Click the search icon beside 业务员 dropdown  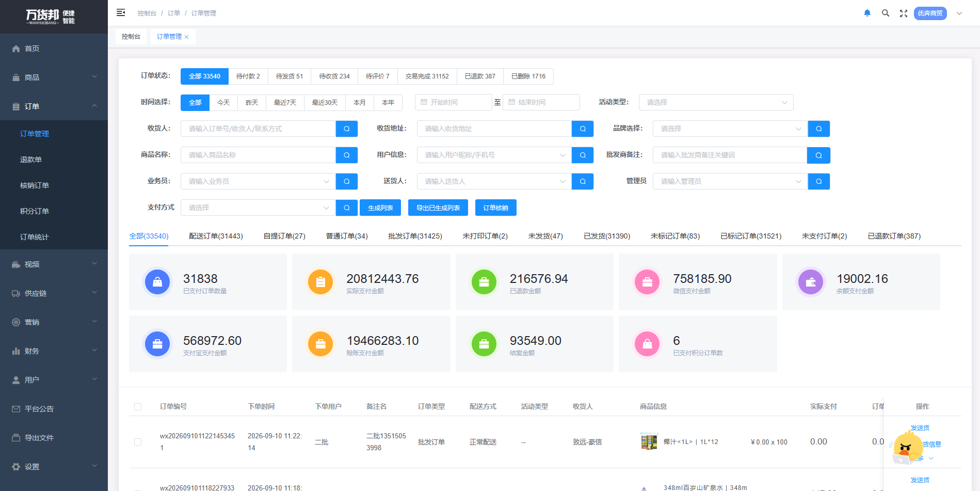point(347,181)
